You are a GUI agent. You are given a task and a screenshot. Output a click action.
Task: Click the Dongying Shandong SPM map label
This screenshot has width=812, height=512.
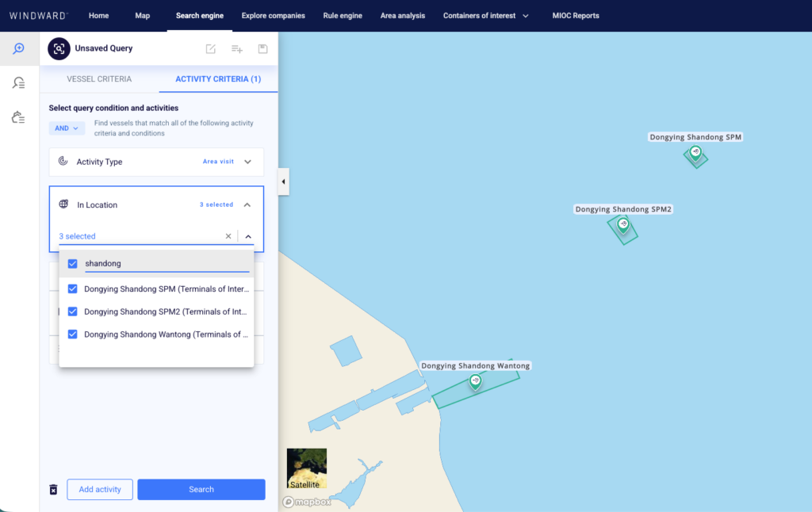pos(695,137)
